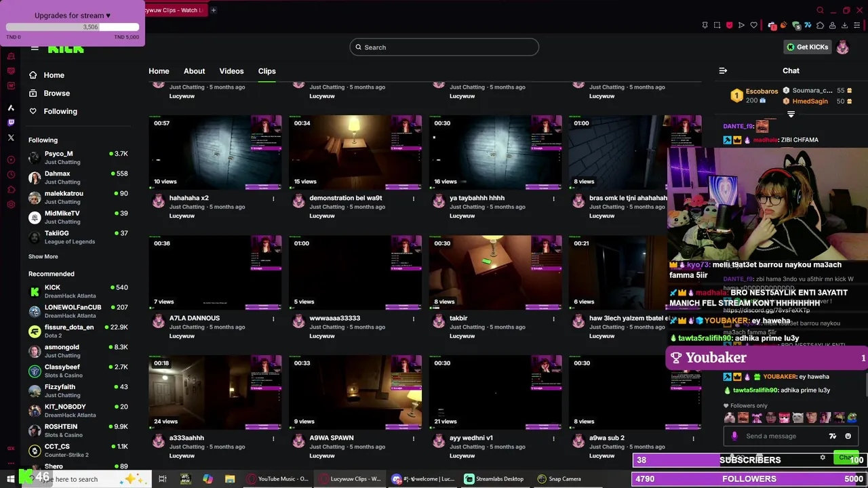Image resolution: width=868 pixels, height=488 pixels.
Task: Collapse the Kick sidebar with hamburger icon
Action: point(35,47)
